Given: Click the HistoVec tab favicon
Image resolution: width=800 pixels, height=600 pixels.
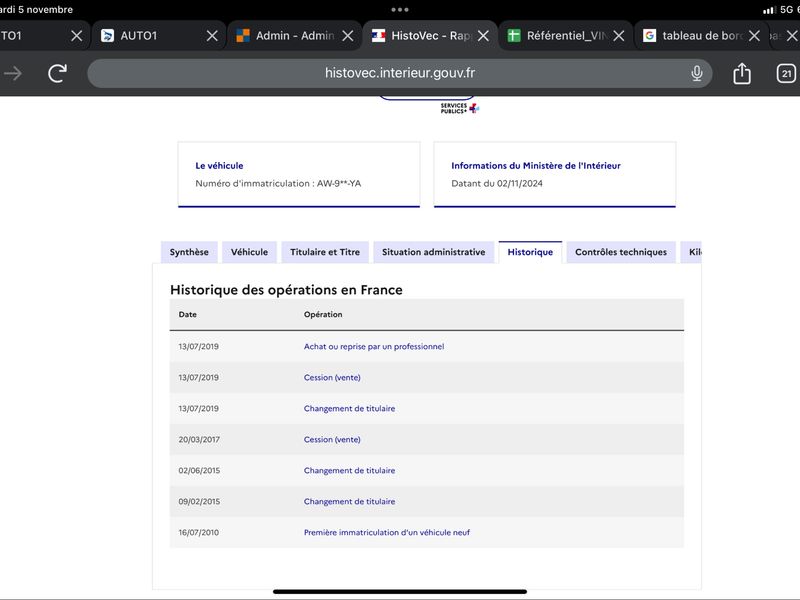Looking at the screenshot, I should [379, 36].
